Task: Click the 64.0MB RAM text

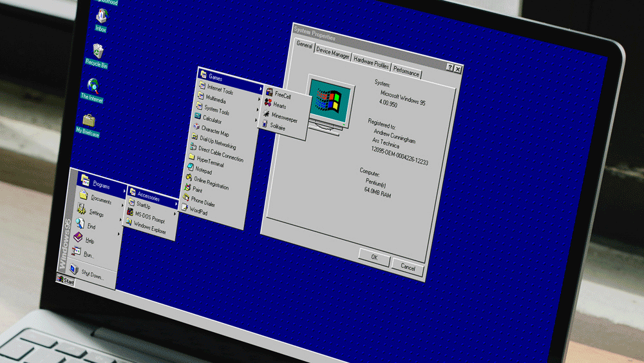Action: (x=377, y=191)
